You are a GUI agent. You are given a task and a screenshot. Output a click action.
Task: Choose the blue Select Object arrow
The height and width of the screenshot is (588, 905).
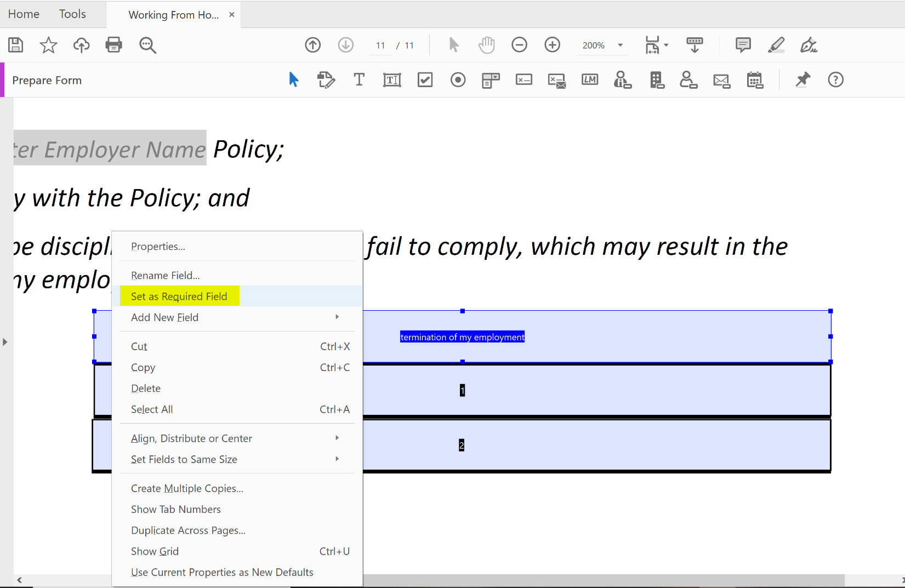coord(294,80)
